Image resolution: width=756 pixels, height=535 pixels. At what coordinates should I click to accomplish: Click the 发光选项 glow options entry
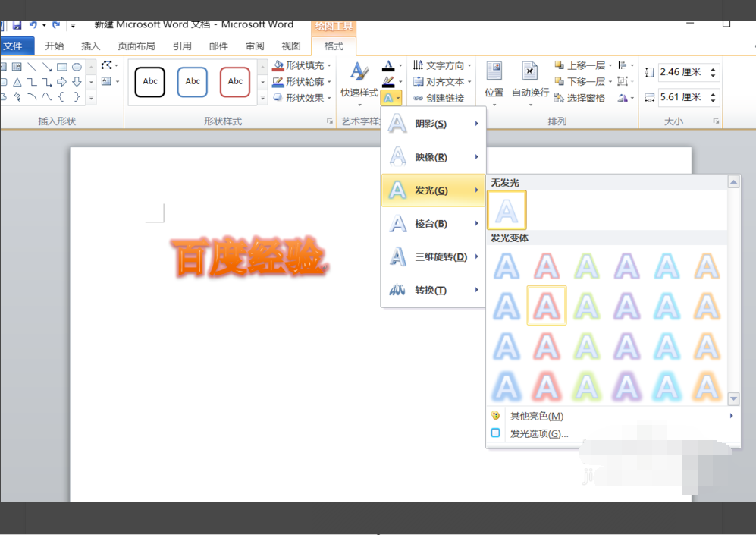point(538,434)
